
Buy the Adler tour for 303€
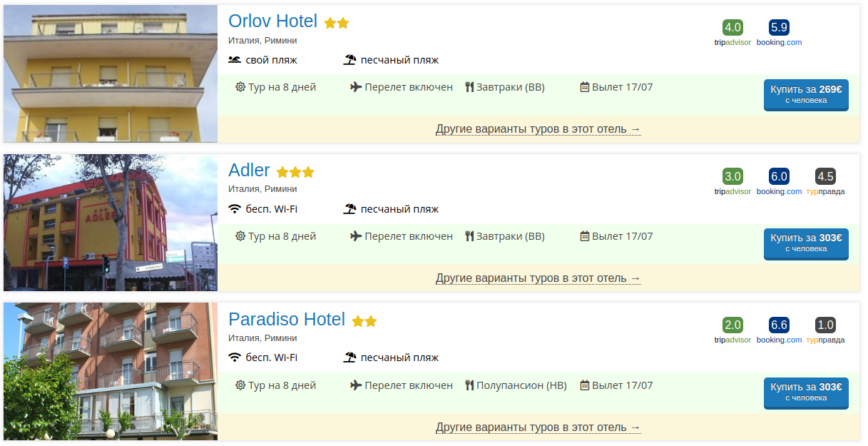(x=806, y=243)
